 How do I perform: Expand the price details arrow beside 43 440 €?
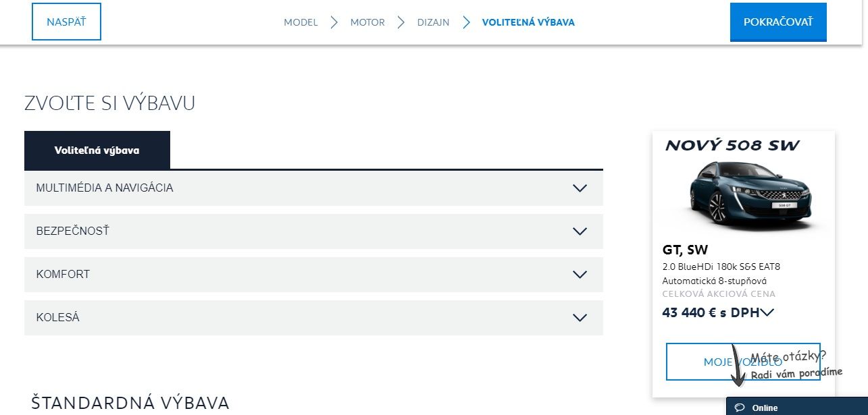[767, 312]
